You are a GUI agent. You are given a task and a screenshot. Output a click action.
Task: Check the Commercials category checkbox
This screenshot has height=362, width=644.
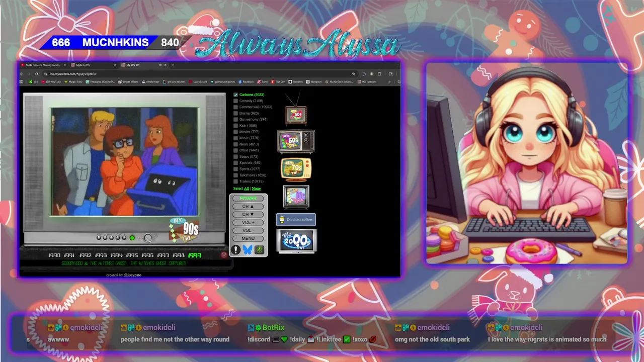pos(235,107)
